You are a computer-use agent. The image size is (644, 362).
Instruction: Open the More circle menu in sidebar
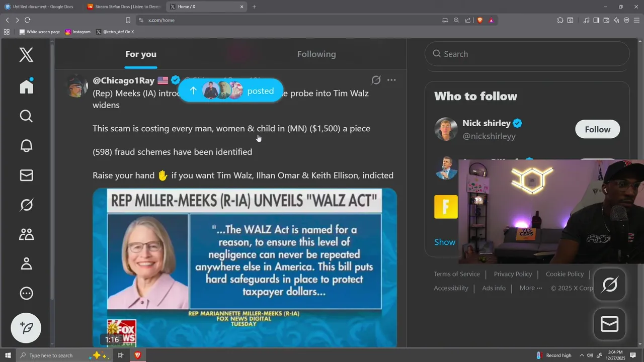coord(26,293)
